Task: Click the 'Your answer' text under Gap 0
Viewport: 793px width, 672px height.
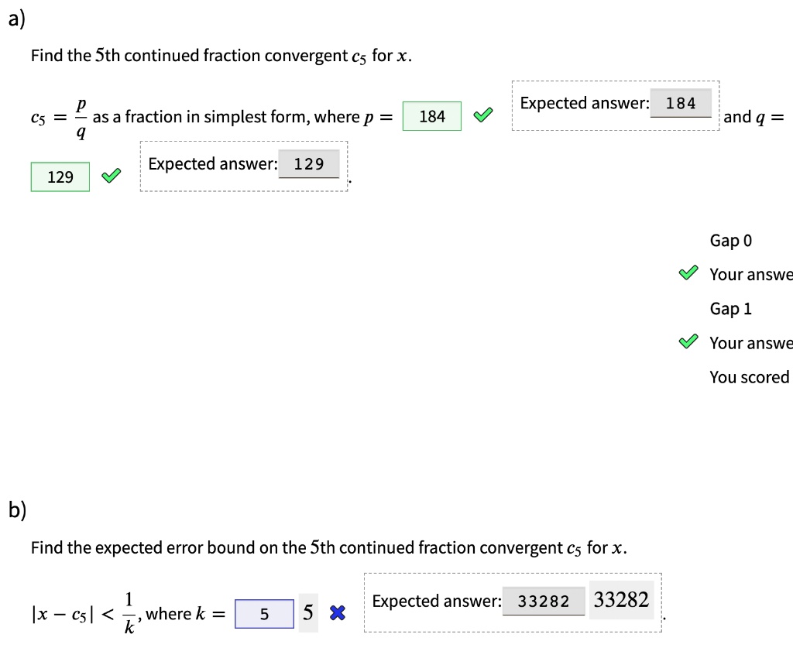Action: (751, 274)
